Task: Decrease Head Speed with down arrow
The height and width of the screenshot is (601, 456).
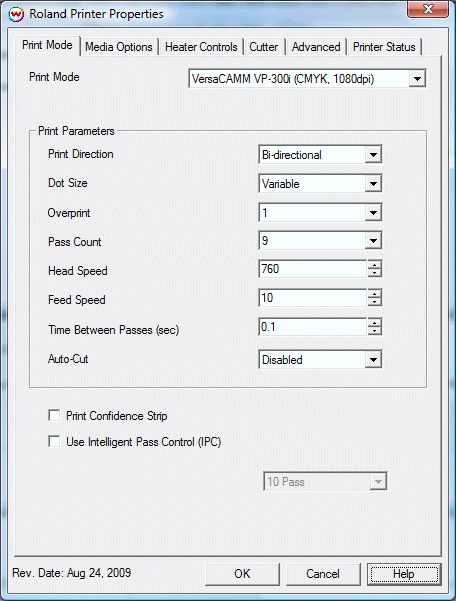Action: click(374, 273)
